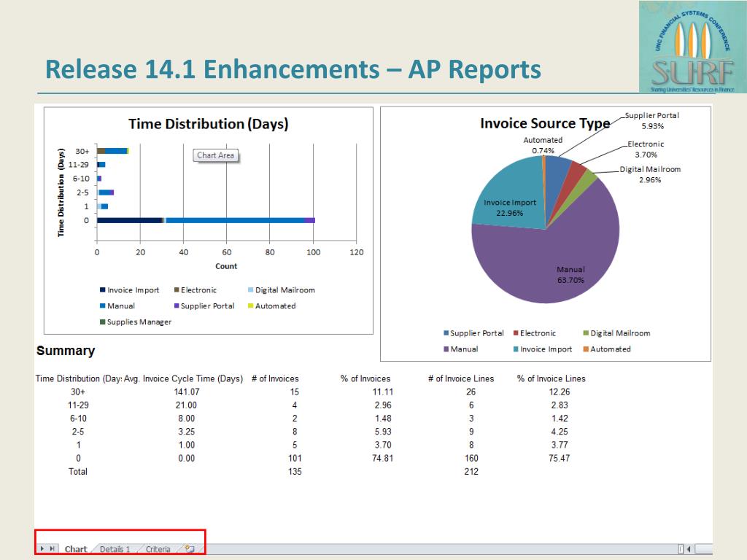The height and width of the screenshot is (560, 747).
Task: Click the Avg. Invoice Cycle Time (Days) header
Action: pos(183,378)
